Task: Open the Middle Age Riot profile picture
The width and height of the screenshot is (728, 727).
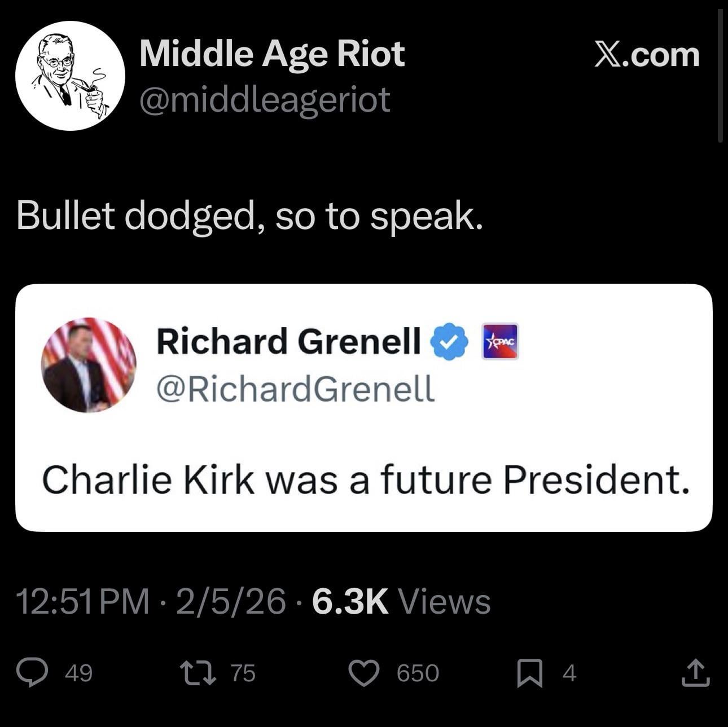Action: (70, 76)
